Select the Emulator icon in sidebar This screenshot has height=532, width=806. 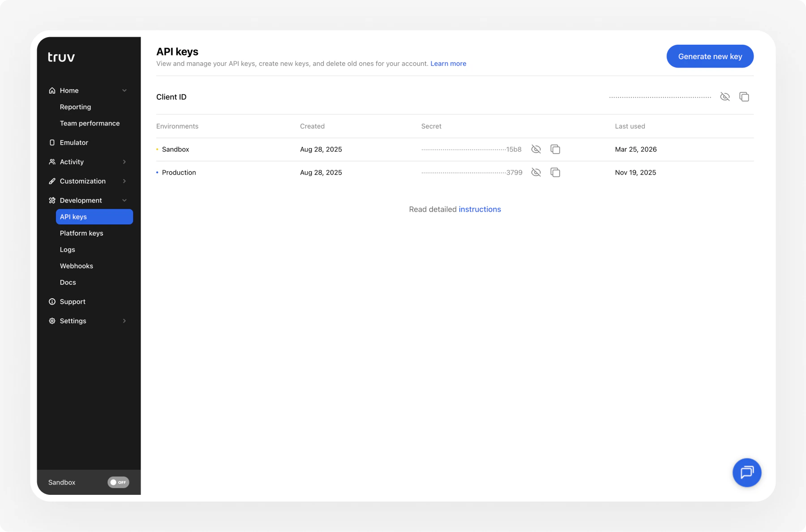point(52,142)
